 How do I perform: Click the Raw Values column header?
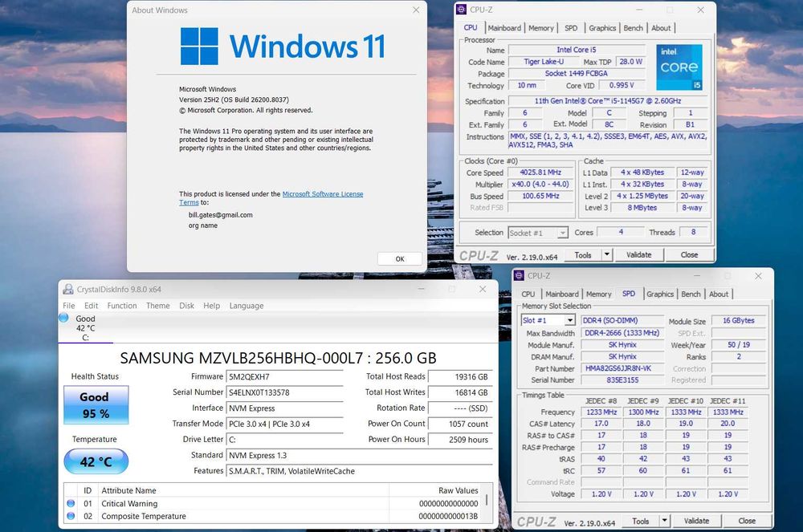point(435,490)
